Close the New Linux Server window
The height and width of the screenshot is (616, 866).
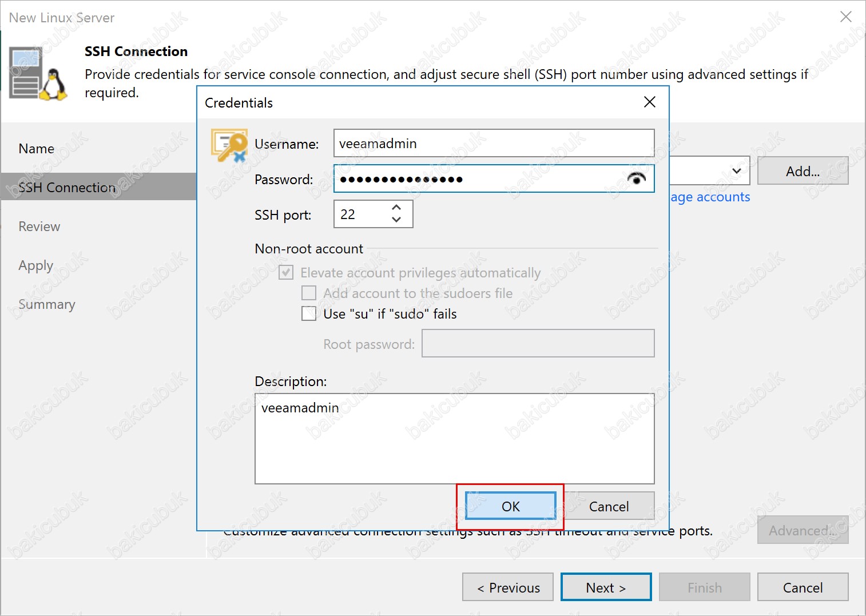[x=845, y=17]
